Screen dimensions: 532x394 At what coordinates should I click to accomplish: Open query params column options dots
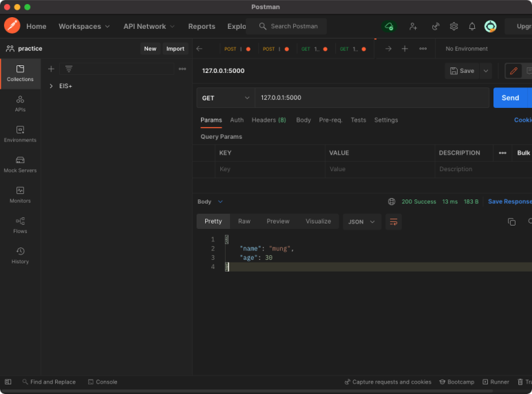[x=502, y=153]
